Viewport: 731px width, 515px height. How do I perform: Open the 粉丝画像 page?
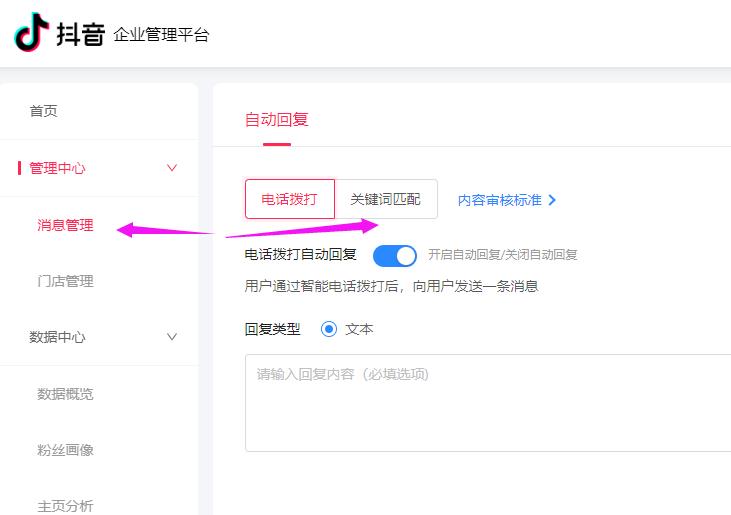pos(65,450)
